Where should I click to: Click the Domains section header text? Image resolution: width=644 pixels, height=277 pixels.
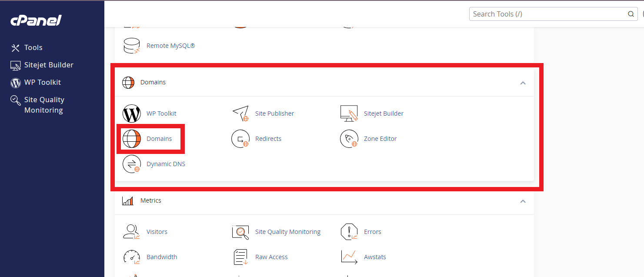(x=153, y=82)
